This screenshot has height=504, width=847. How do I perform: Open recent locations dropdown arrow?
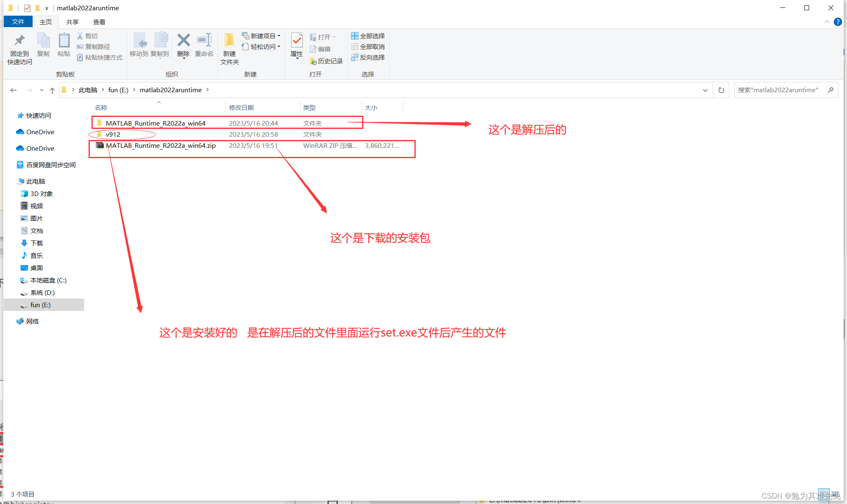pos(42,90)
